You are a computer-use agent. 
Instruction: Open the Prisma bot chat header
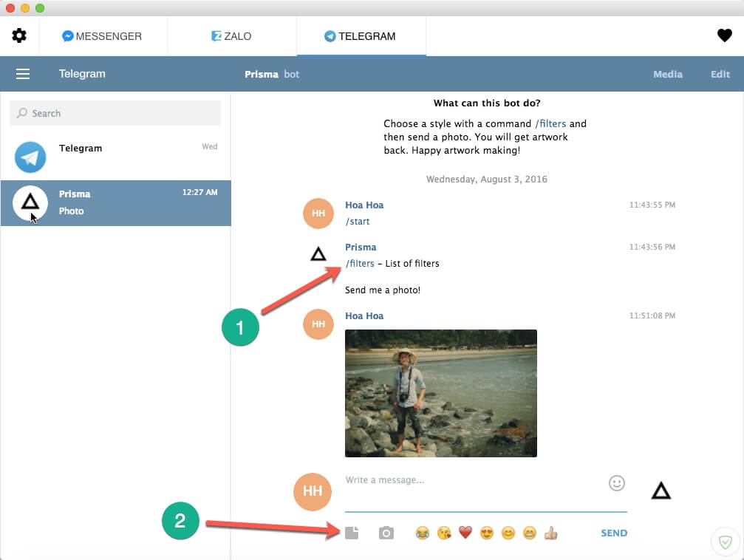tap(271, 74)
